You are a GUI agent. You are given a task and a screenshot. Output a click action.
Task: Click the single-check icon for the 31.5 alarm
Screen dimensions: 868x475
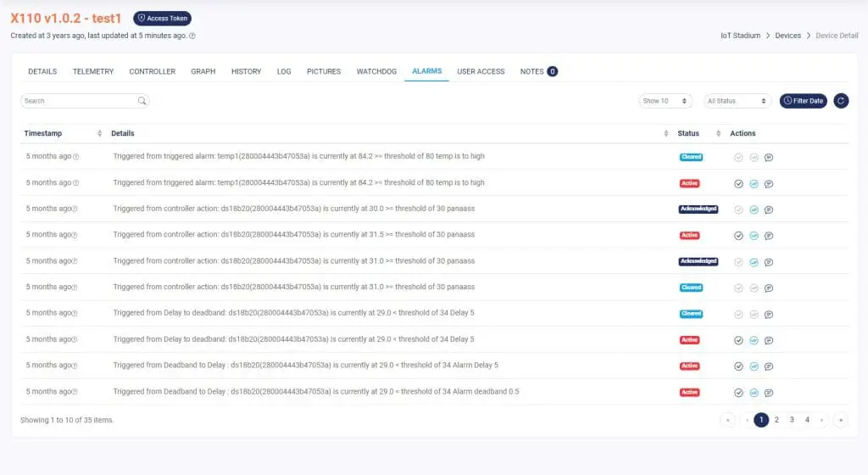click(x=738, y=236)
